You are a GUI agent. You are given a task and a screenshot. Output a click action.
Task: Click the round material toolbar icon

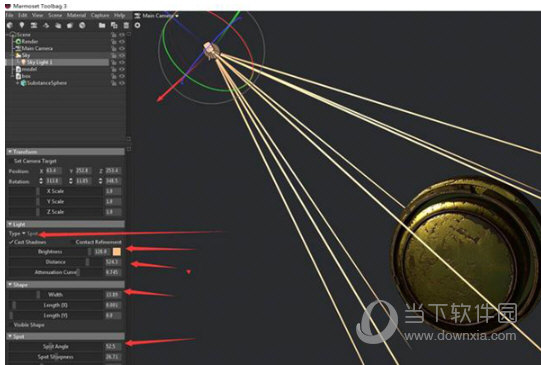pyautogui.click(x=82, y=25)
